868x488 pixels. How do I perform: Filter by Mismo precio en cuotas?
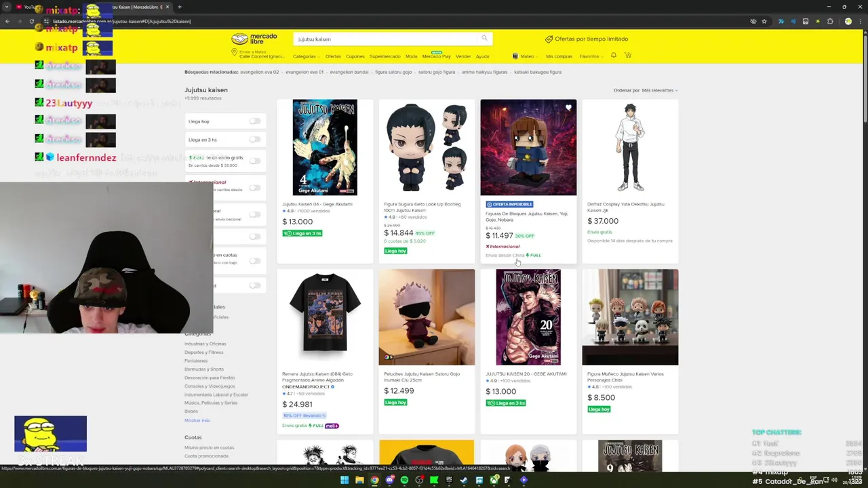click(x=209, y=447)
